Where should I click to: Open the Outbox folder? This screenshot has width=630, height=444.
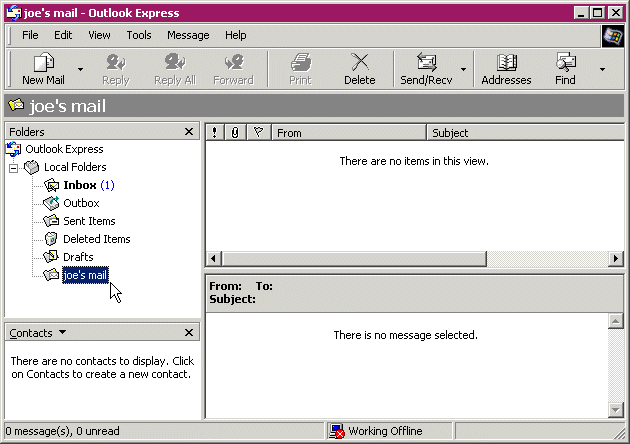tap(81, 203)
